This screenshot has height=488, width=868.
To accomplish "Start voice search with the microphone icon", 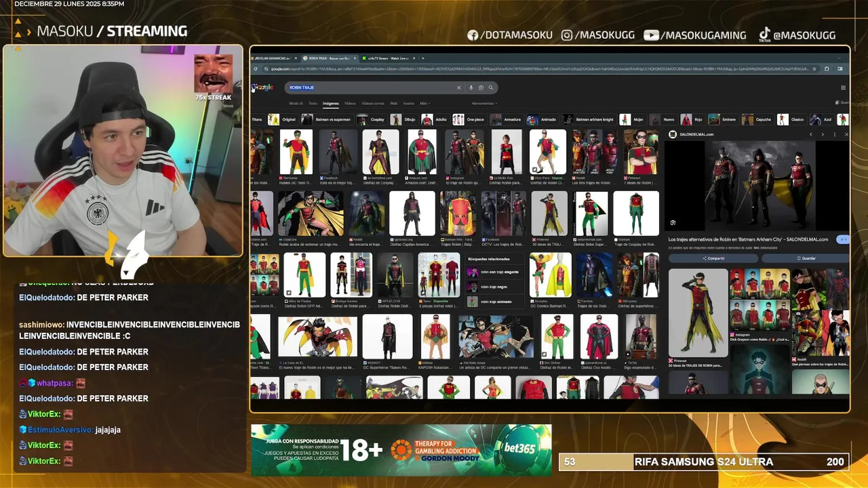I will click(x=471, y=87).
